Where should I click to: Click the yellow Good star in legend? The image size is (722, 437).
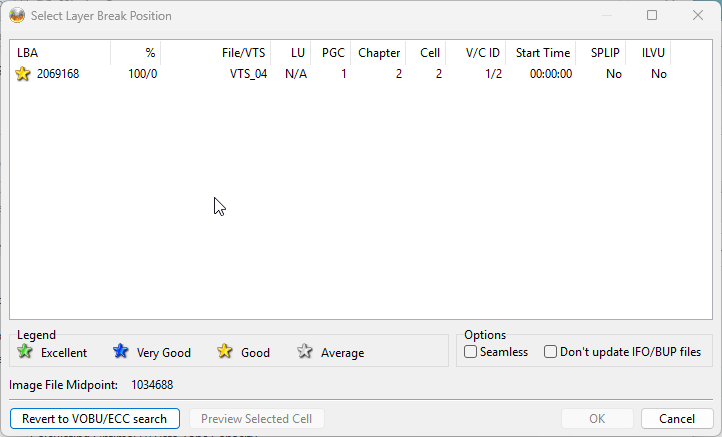(225, 351)
